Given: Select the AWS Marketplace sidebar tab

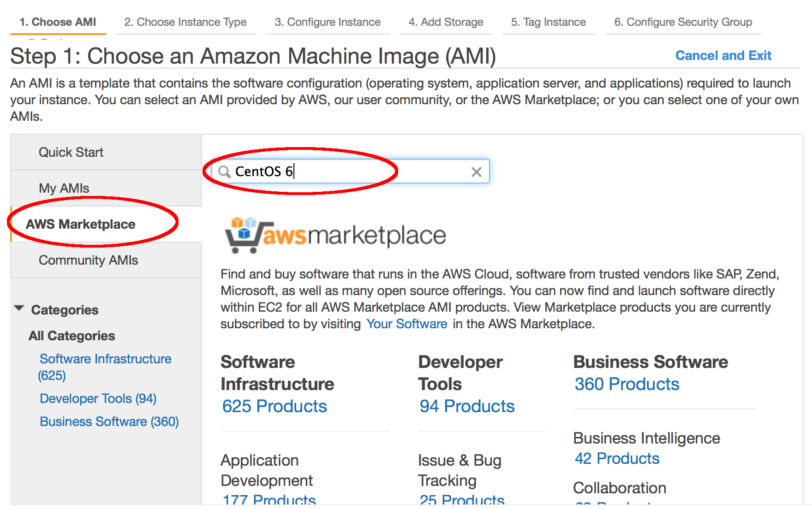Looking at the screenshot, I should point(106,225).
